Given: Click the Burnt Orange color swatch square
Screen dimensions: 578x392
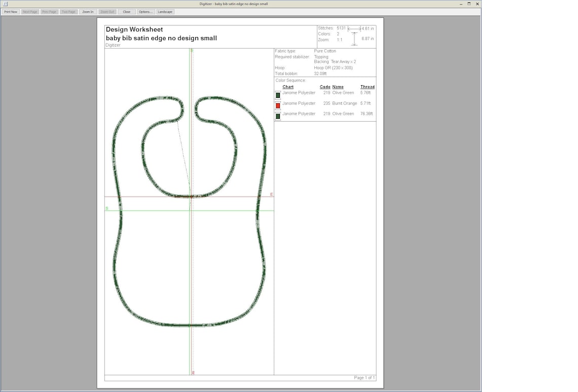Looking at the screenshot, I should point(278,105).
